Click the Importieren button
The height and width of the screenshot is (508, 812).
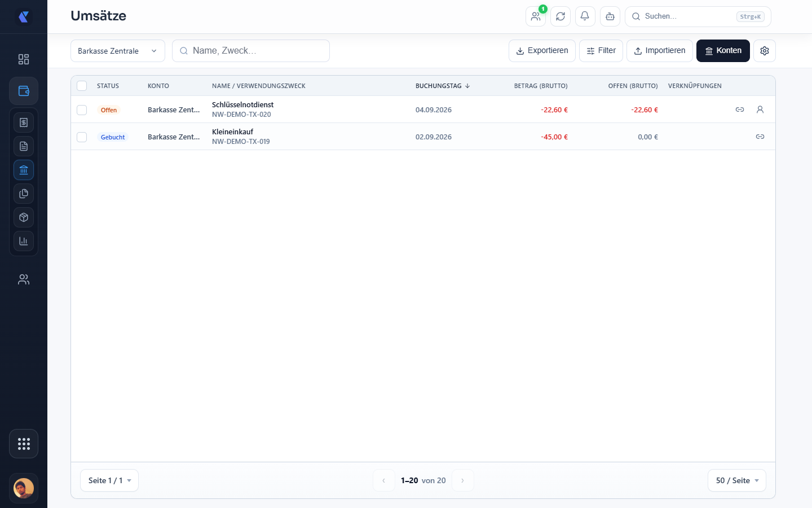click(x=660, y=51)
